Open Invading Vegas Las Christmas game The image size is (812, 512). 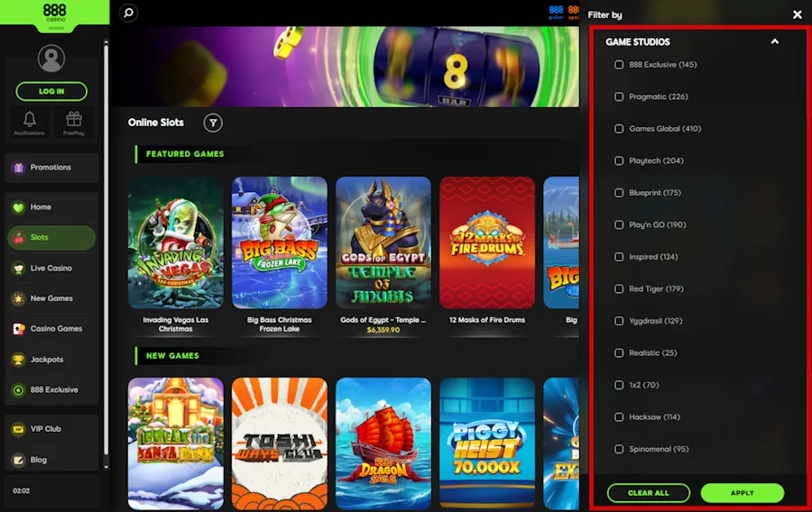click(176, 242)
